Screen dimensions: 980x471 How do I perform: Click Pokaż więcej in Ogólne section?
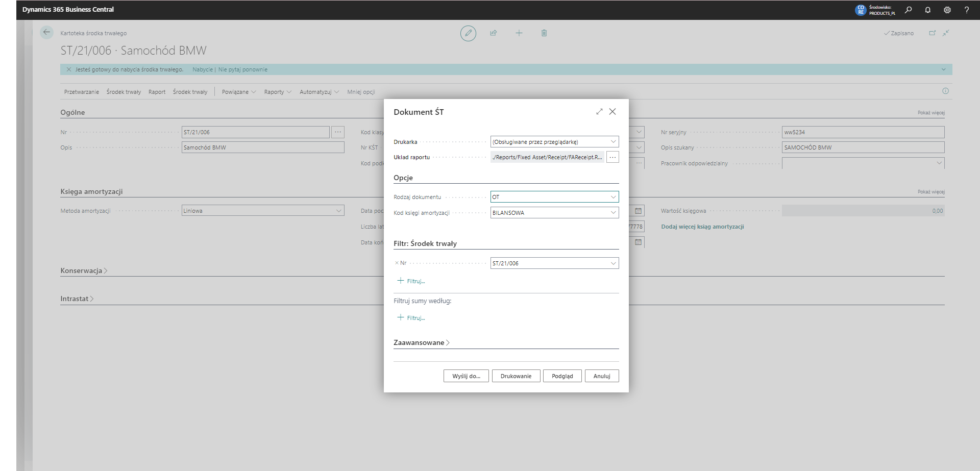(931, 113)
